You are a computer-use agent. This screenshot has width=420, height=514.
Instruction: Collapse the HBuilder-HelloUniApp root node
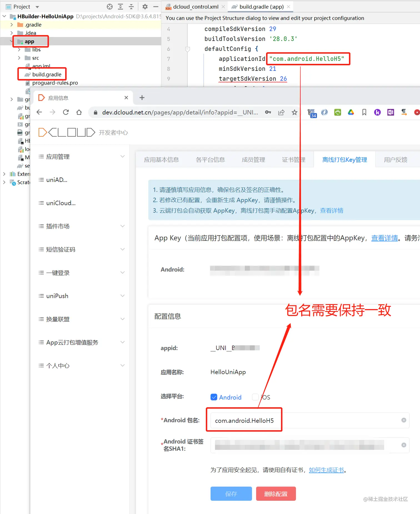pyautogui.click(x=4, y=16)
